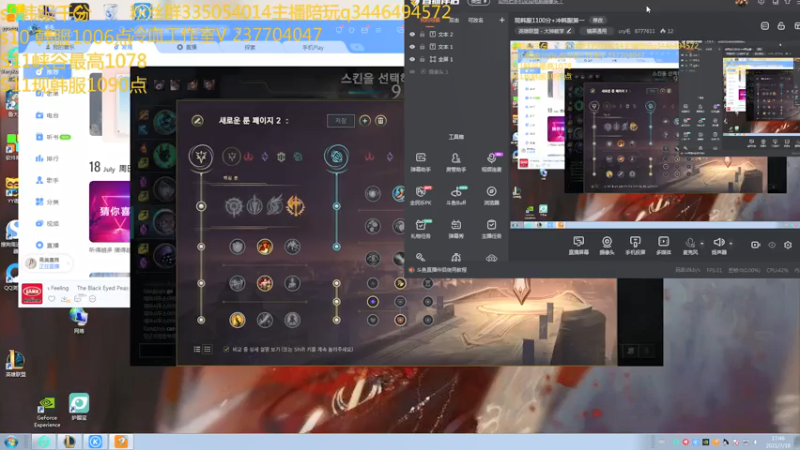Click the 猜你喜欢 playlist thumbnail
The image size is (800, 450).
point(109,212)
